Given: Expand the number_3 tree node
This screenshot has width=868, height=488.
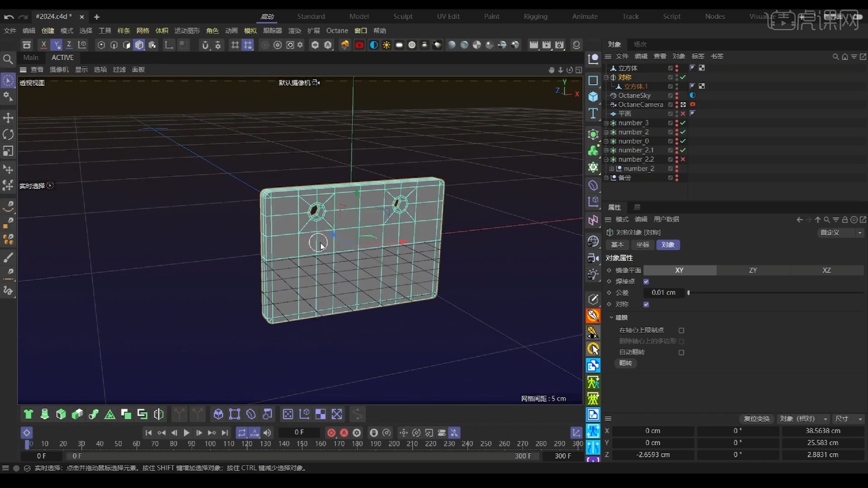Looking at the screenshot, I should [606, 123].
